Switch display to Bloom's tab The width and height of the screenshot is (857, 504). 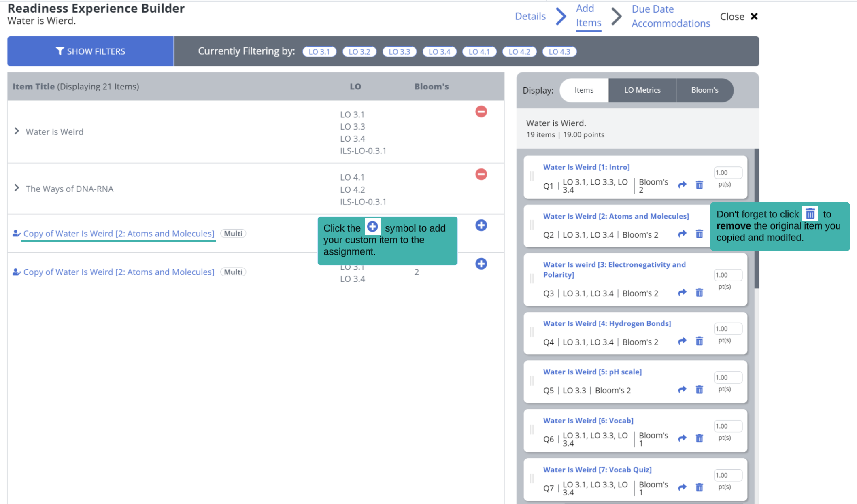coord(704,90)
